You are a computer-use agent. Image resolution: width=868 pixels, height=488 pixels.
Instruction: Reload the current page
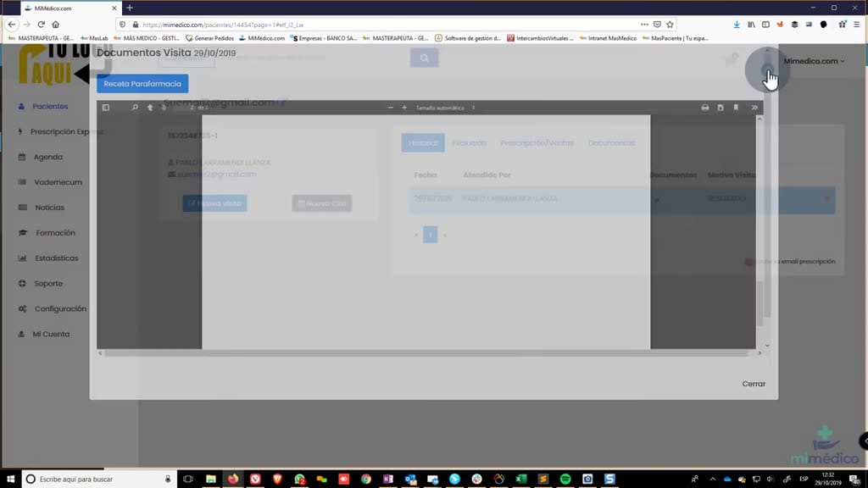click(x=41, y=25)
